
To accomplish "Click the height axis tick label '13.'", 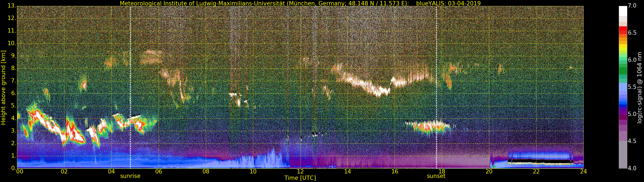I will pos(12,6).
